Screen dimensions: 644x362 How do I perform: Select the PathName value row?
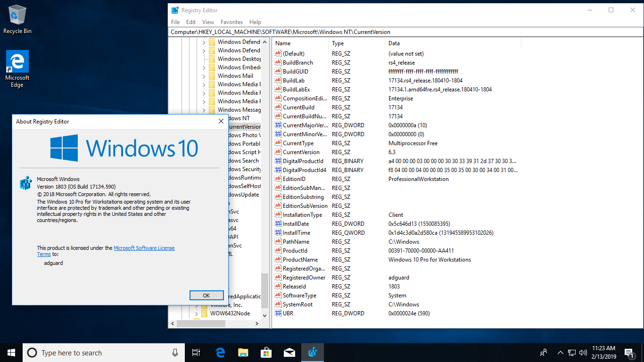pos(396,242)
